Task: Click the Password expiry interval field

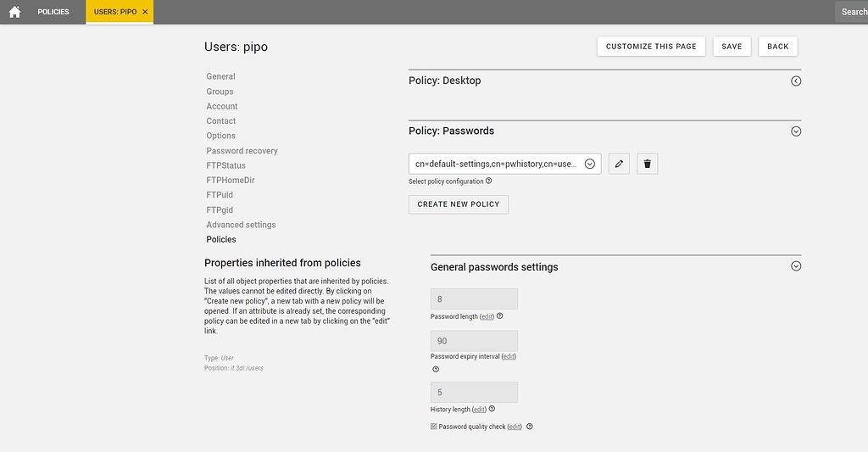Action: (474, 341)
